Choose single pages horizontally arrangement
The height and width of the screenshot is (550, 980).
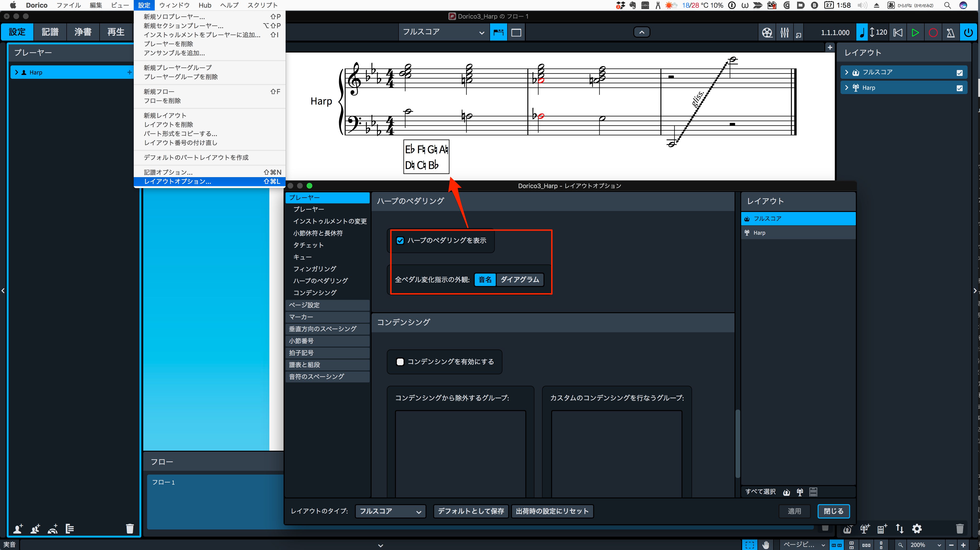866,545
